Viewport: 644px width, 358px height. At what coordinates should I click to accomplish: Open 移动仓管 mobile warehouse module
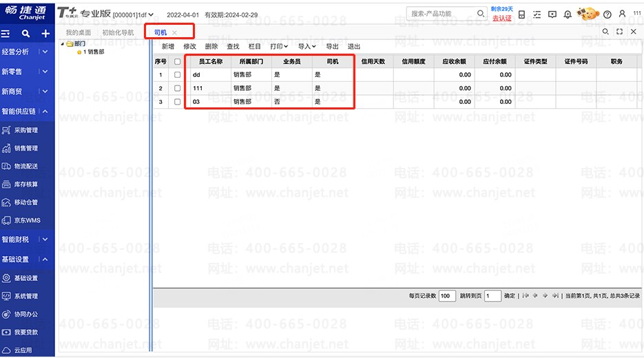click(x=20, y=202)
